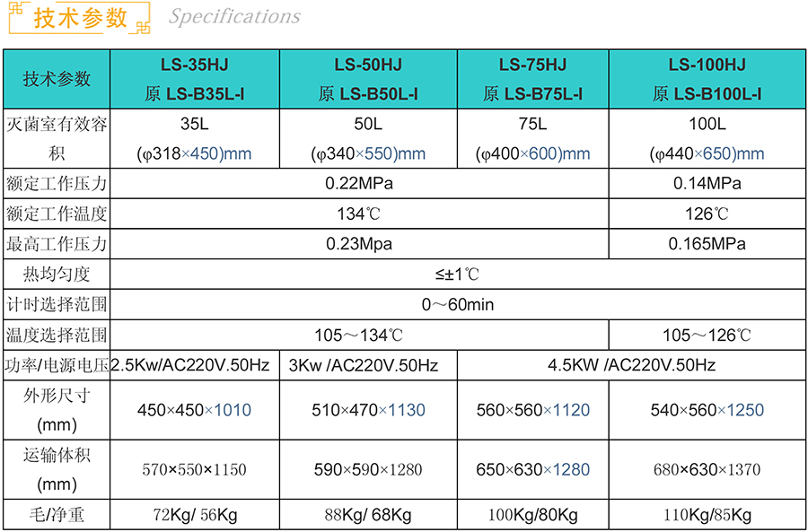Image resolution: width=808 pixels, height=532 pixels.
Task: Click the 0～60min timer range value
Action: tap(458, 304)
